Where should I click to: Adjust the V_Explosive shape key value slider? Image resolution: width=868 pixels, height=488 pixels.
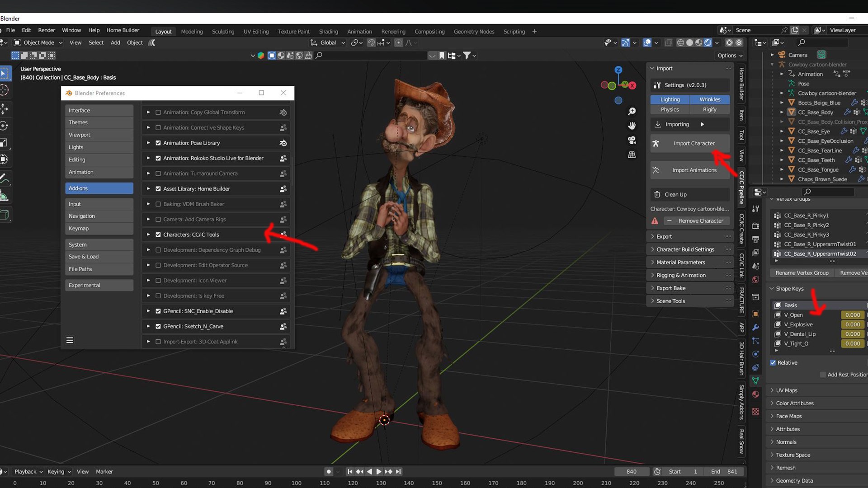pyautogui.click(x=852, y=324)
